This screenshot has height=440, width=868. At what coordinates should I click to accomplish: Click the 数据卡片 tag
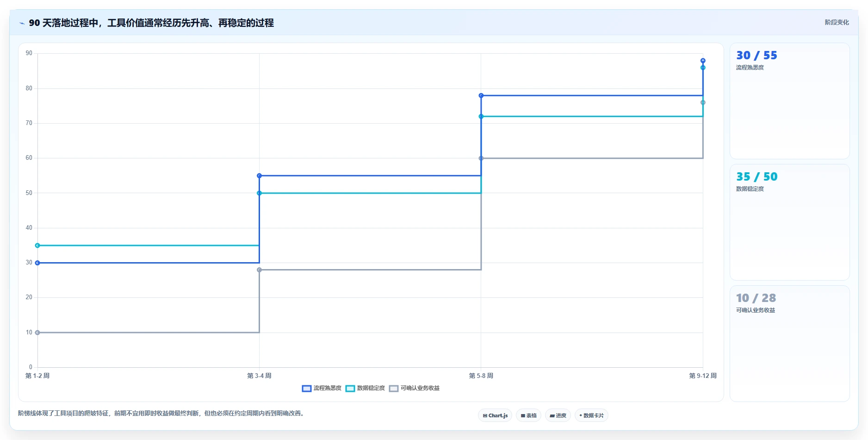tap(591, 415)
